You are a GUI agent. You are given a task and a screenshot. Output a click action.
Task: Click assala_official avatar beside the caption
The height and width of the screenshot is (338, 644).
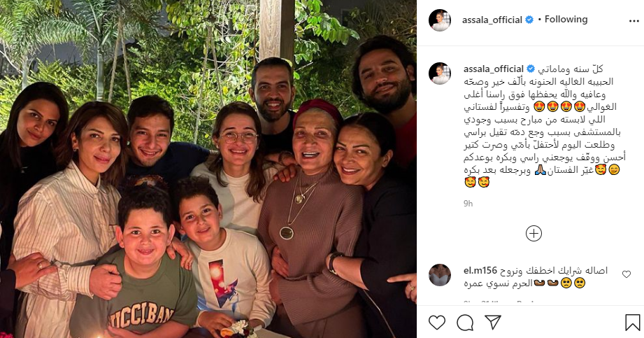click(x=439, y=73)
